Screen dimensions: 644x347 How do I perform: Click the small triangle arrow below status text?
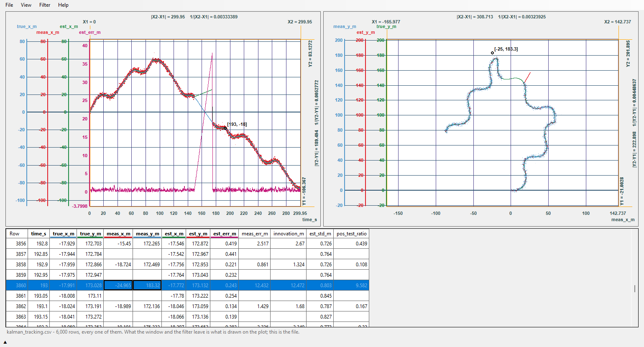tap(5, 342)
